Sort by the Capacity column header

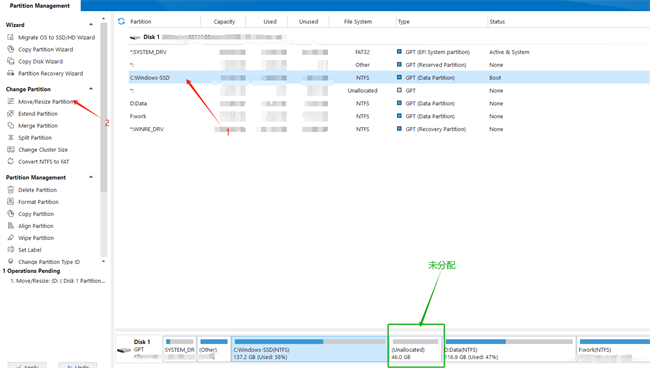click(224, 22)
